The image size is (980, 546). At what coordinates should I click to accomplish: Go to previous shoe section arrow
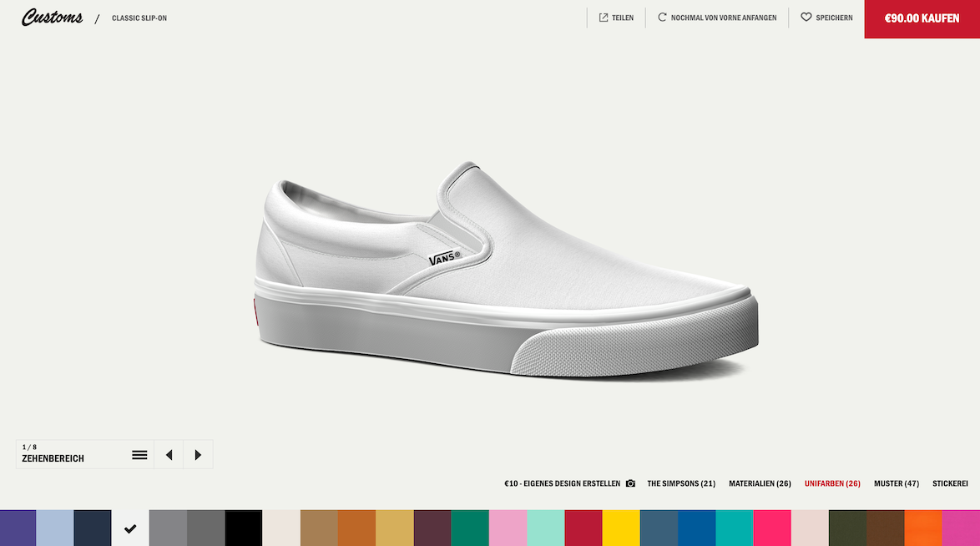point(169,455)
